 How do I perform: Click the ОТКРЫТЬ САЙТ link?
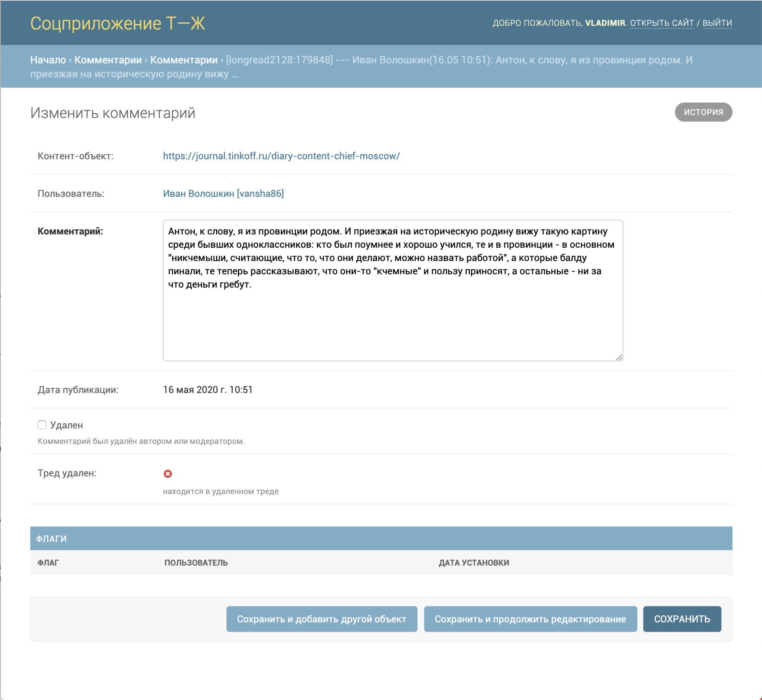pyautogui.click(x=662, y=23)
